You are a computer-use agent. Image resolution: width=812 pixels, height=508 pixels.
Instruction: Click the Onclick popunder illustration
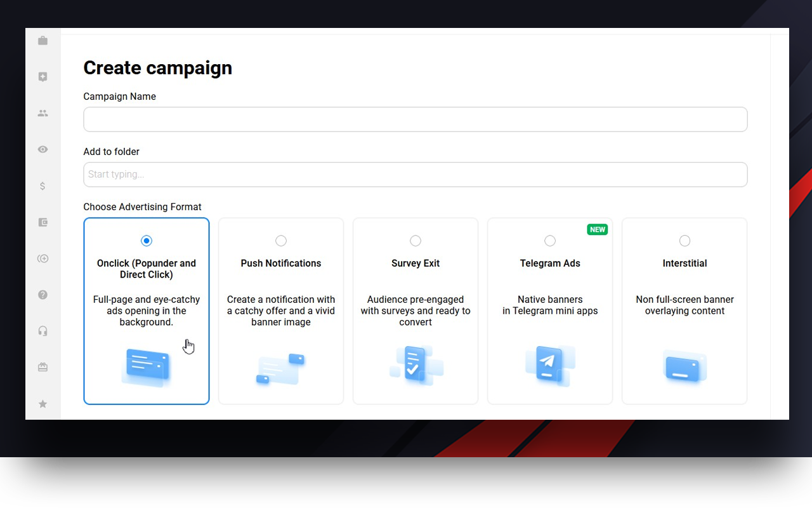(x=147, y=367)
